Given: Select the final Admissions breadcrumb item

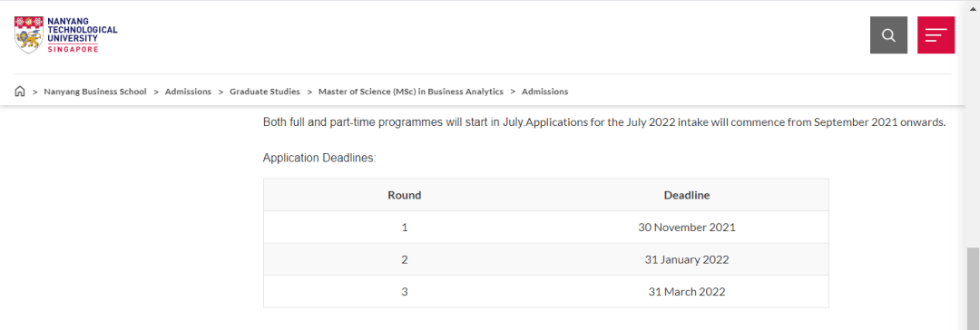Looking at the screenshot, I should (x=545, y=92).
